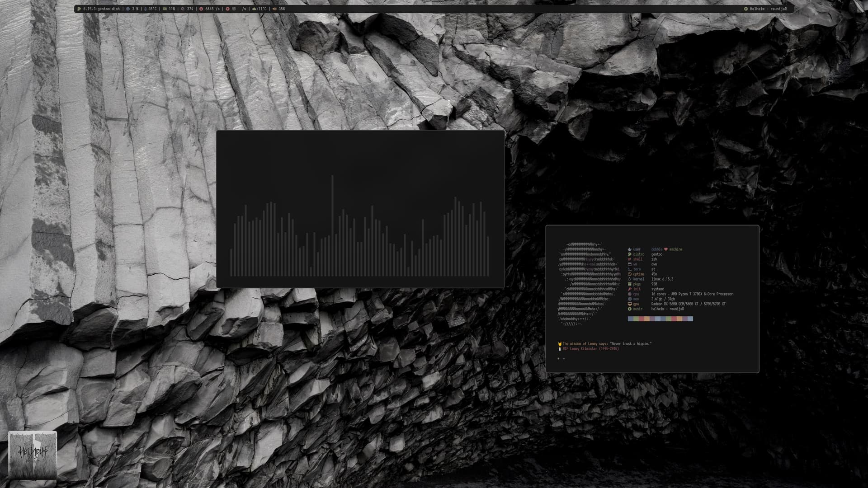868x488 pixels.
Task: Click the Helheim - raunijaR track title in bar
Action: tap(768, 9)
